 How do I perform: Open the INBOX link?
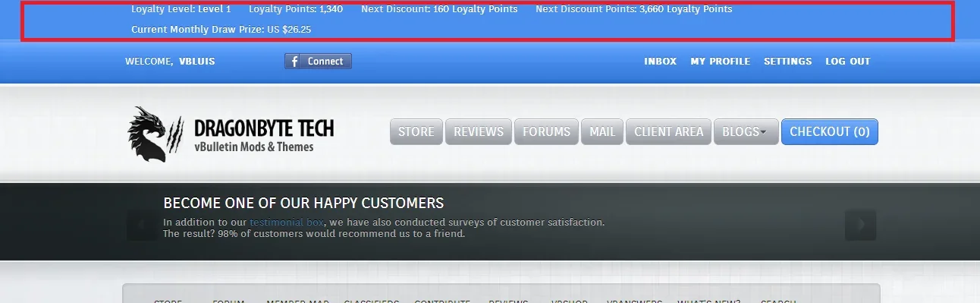(x=660, y=62)
